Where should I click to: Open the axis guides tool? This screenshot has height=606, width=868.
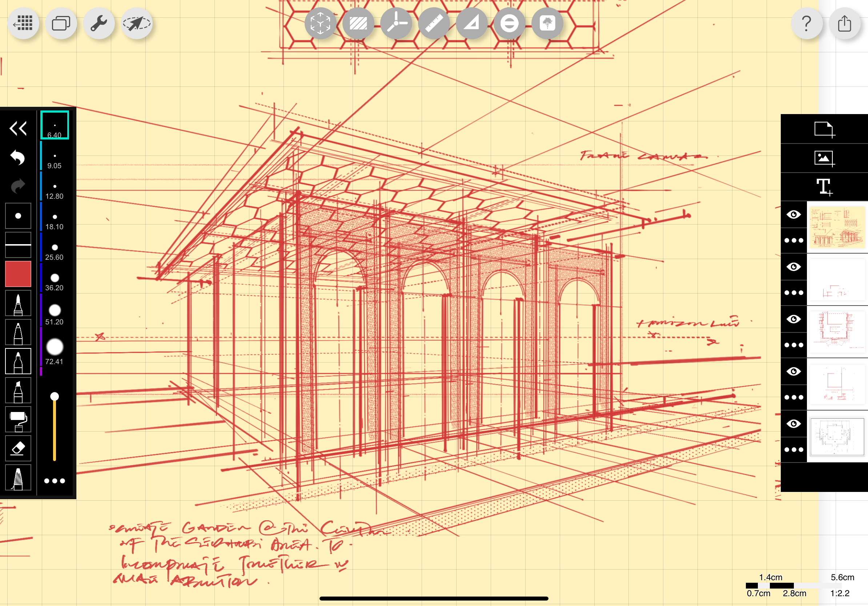pyautogui.click(x=396, y=23)
